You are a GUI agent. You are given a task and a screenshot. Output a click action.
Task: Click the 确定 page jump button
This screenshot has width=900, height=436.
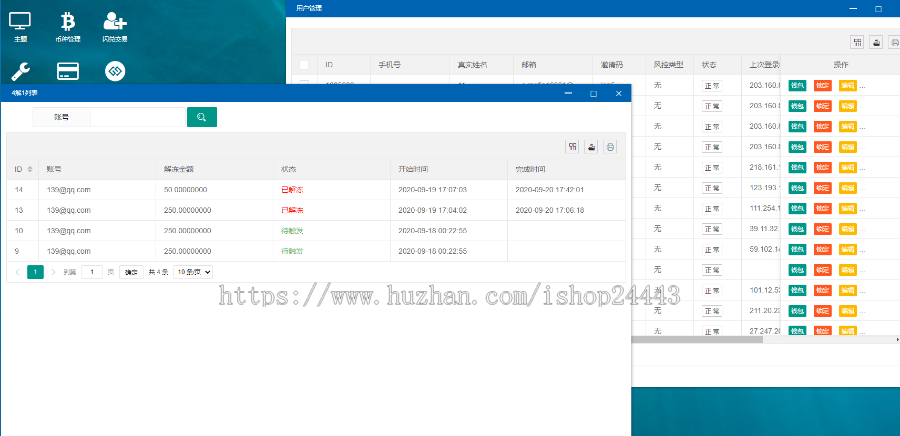(x=131, y=272)
